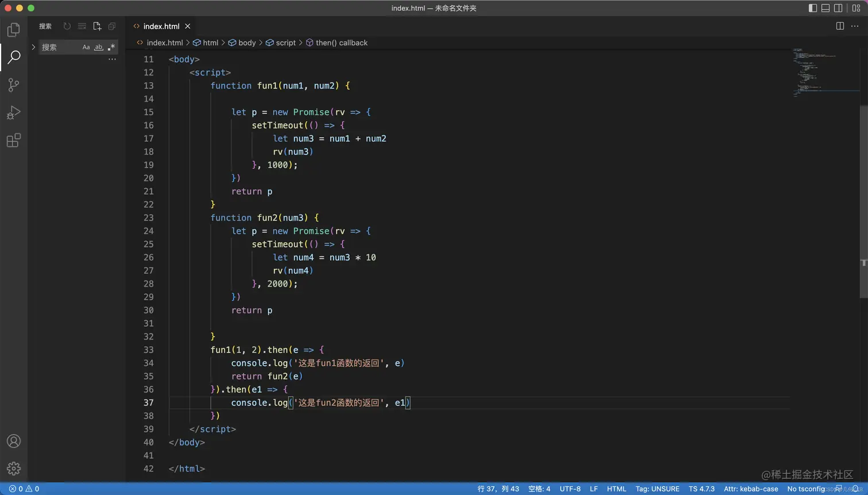The height and width of the screenshot is (495, 868).
Task: Click line number 13 in the gutter
Action: pos(149,86)
